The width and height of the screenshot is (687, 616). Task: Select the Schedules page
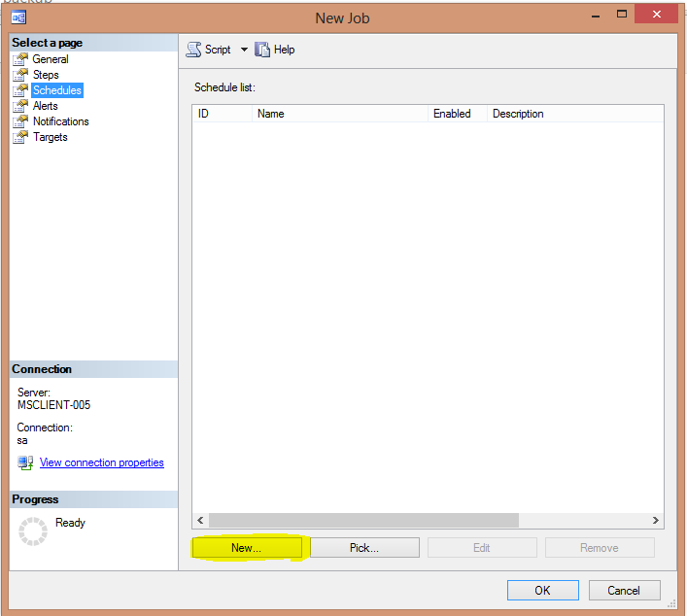(x=57, y=90)
